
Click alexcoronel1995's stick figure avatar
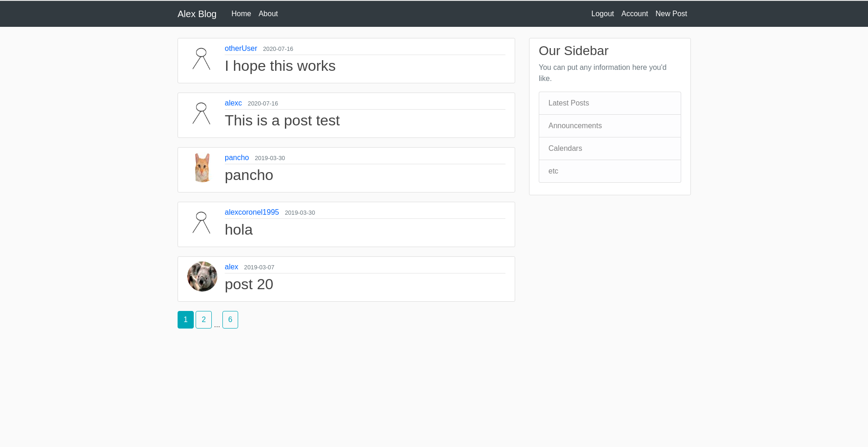pyautogui.click(x=202, y=223)
